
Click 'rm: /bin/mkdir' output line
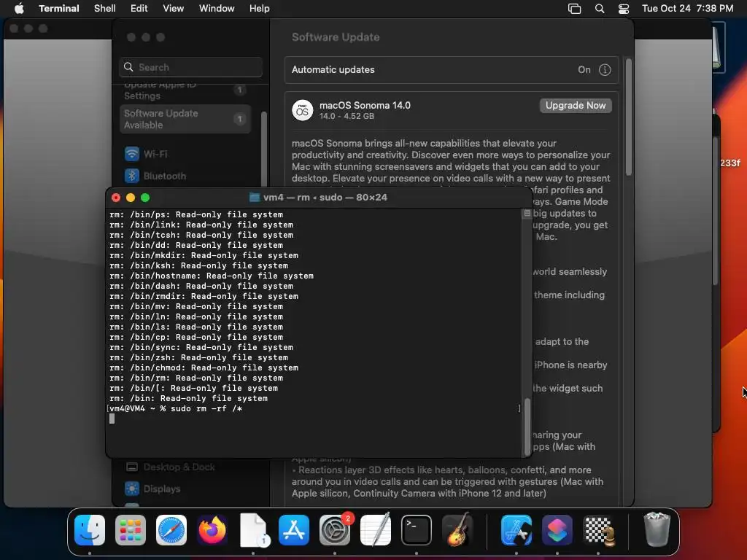click(204, 255)
